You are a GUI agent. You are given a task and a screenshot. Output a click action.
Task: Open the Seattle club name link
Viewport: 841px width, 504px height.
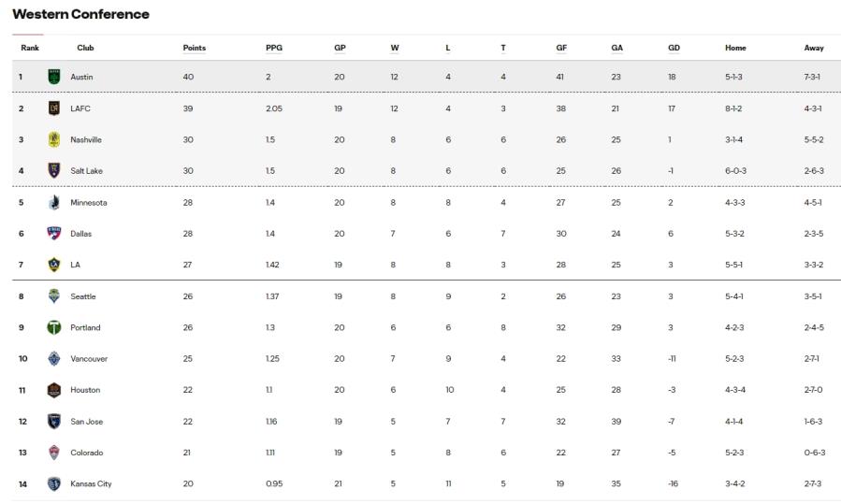click(x=83, y=296)
